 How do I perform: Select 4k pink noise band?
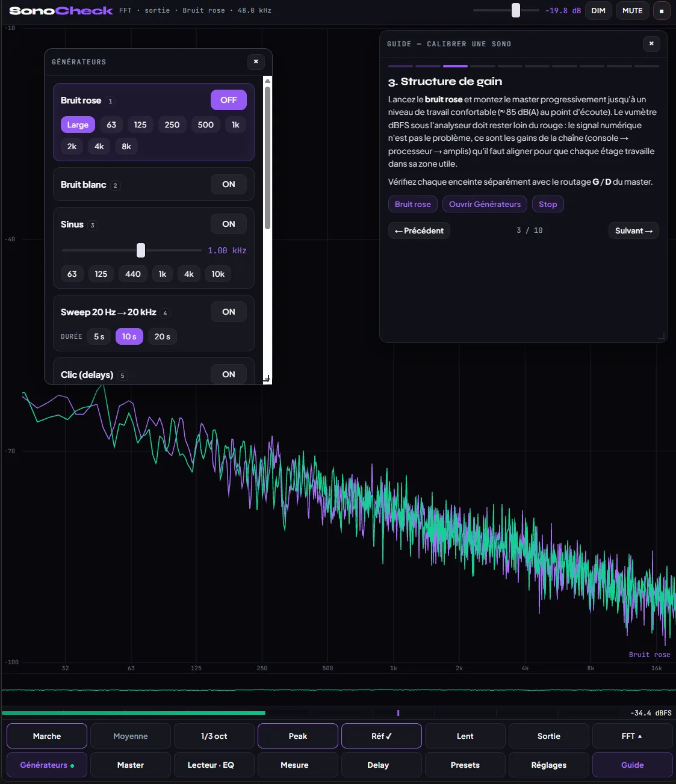pos(99,146)
